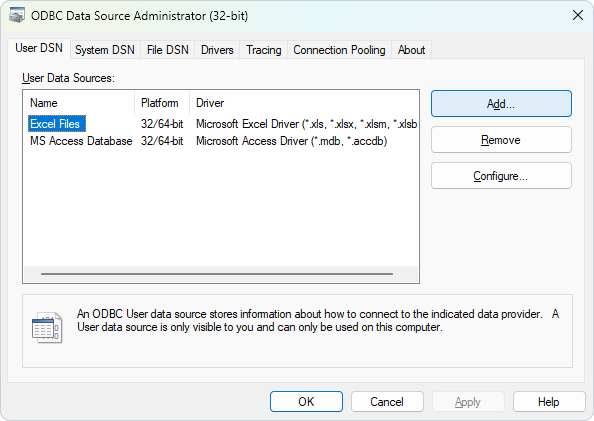Viewport: 594px width, 421px height.
Task: Click the Cancel button
Action: pos(387,402)
